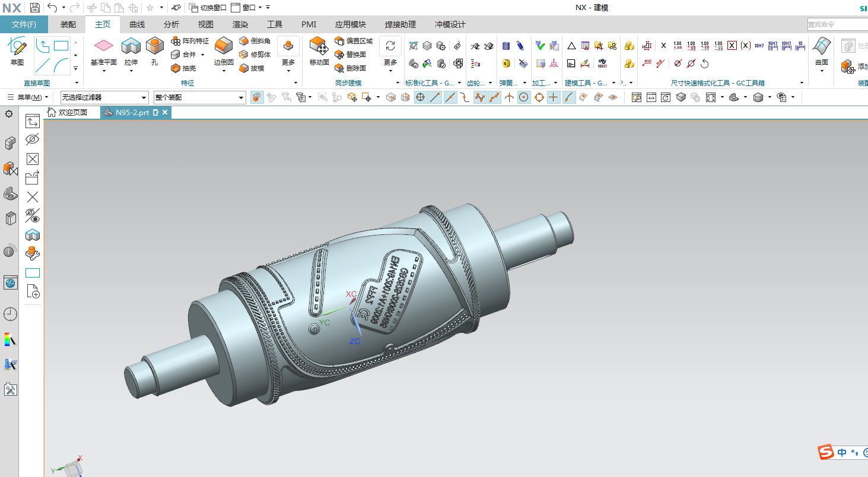Click the 拔模 draft tool
Viewport: 868px width, 477px height.
click(252, 68)
